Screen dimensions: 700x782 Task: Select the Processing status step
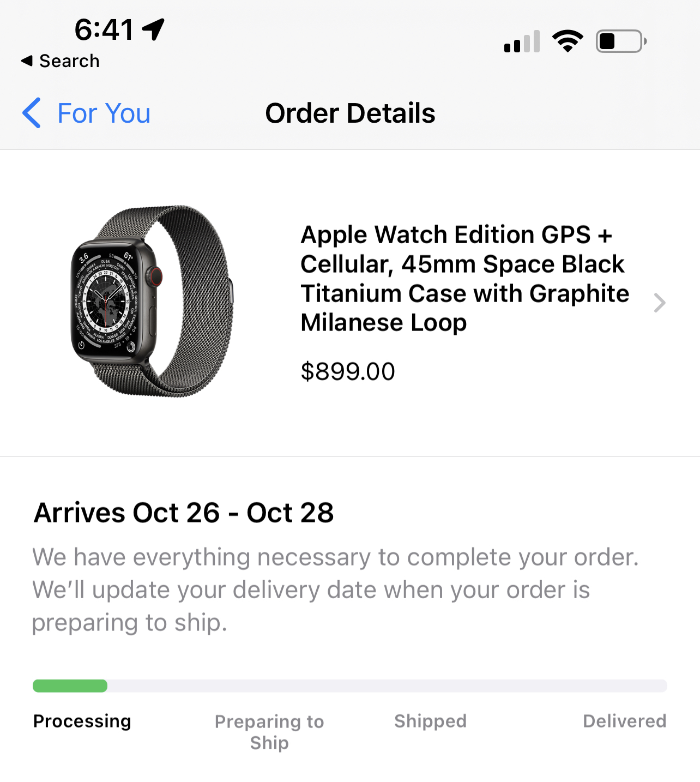[82, 721]
